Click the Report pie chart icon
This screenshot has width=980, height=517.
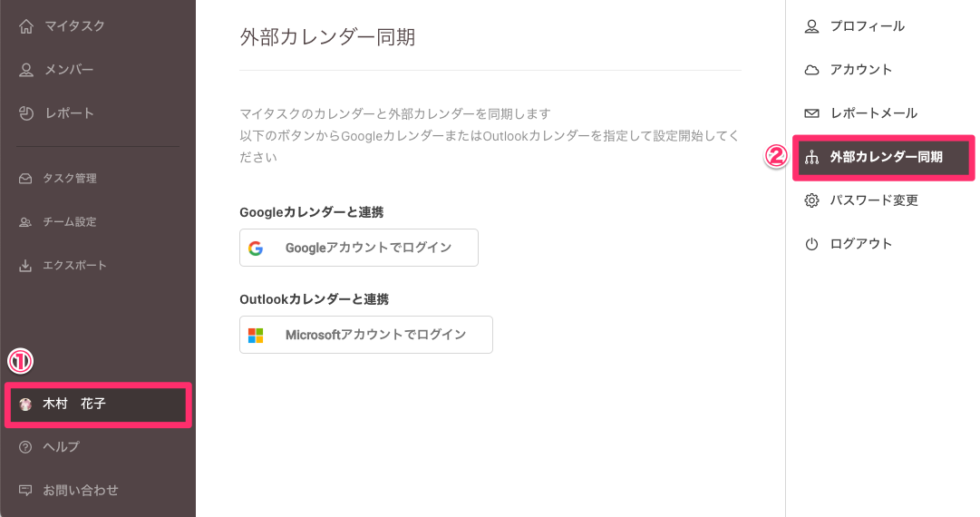click(x=25, y=113)
